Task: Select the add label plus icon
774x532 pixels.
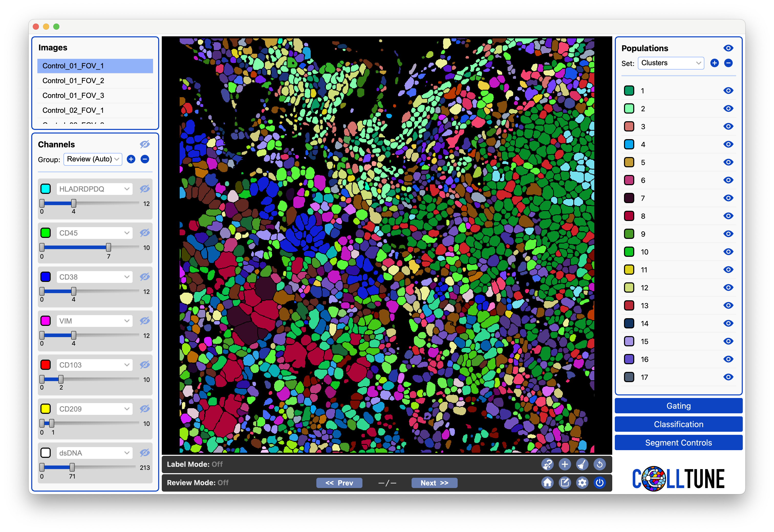Action: [565, 464]
